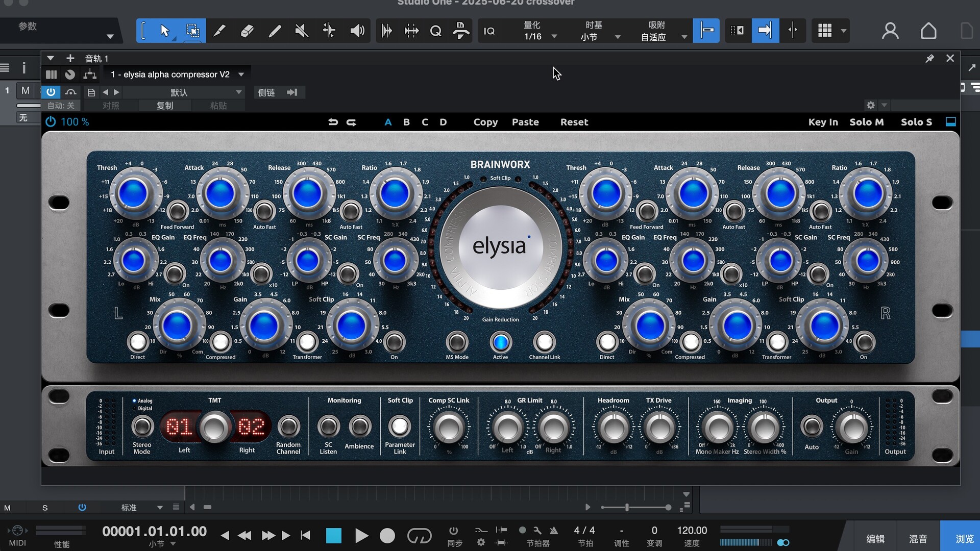980x551 pixels.
Task: Select the Listen speaker tool
Action: pos(357,31)
